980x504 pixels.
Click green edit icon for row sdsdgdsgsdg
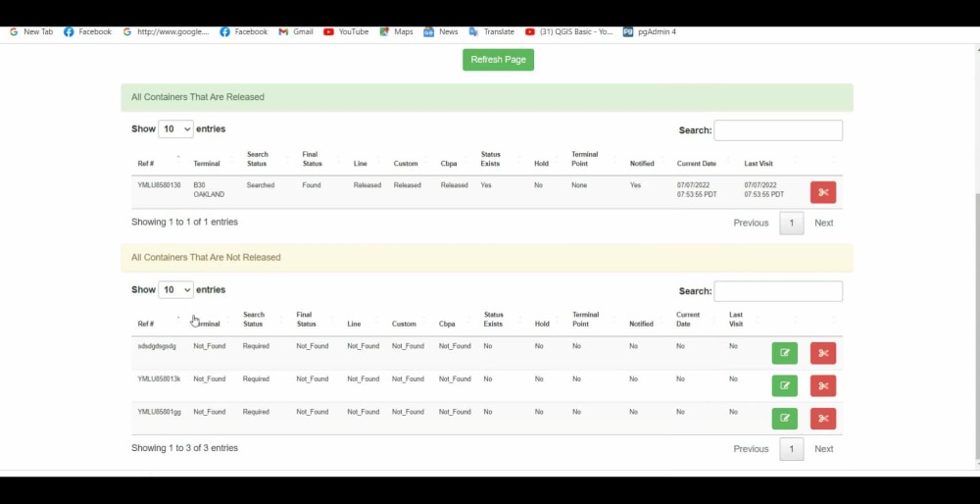point(784,353)
